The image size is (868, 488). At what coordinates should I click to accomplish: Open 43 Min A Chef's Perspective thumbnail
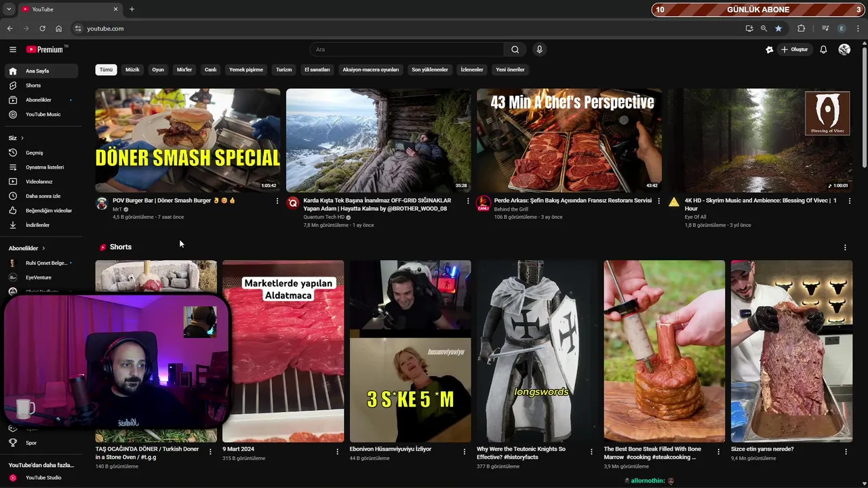569,140
